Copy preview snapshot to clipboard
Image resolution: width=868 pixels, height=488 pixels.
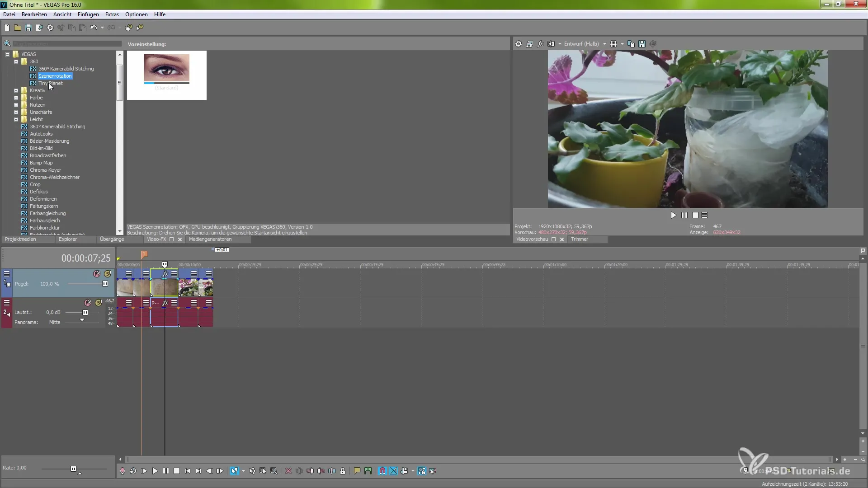[631, 44]
